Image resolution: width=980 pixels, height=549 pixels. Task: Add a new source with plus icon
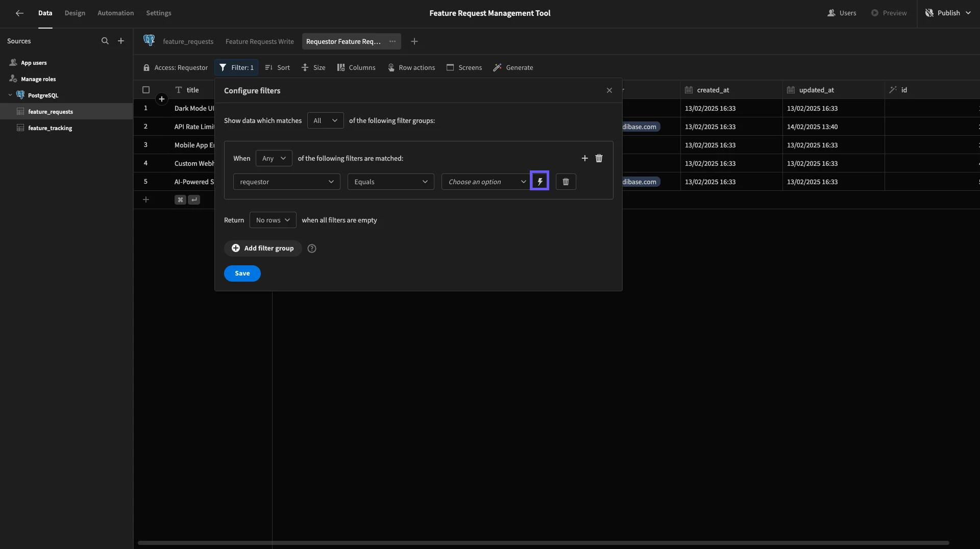tap(121, 41)
